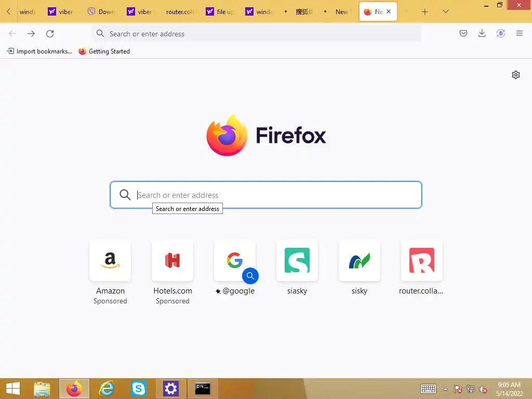Switch to the router.coll tab

point(179,11)
